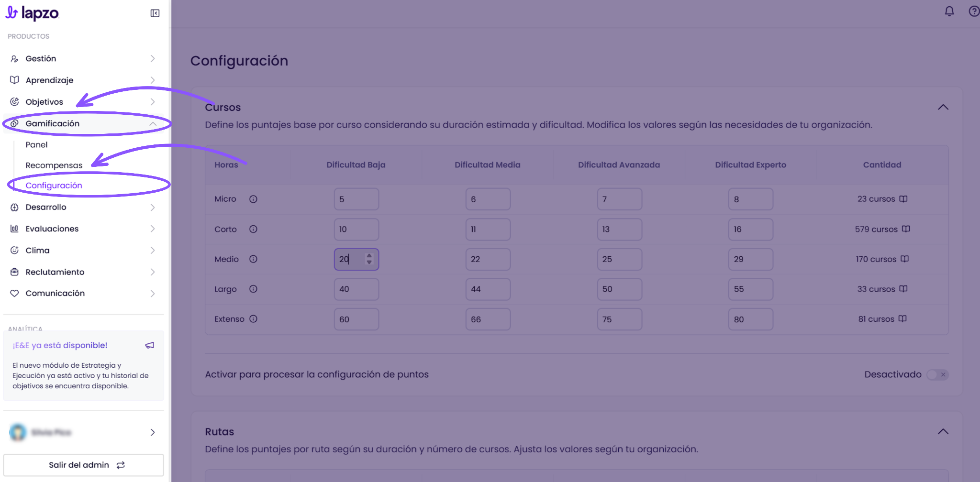Expand the Comunicación menu
Image resolution: width=980 pixels, height=482 pixels.
point(83,293)
